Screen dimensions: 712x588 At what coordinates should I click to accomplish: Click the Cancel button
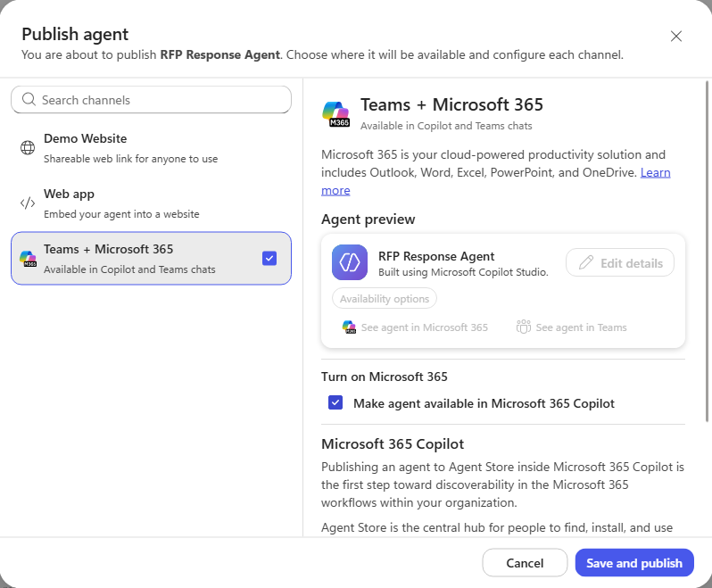(525, 563)
